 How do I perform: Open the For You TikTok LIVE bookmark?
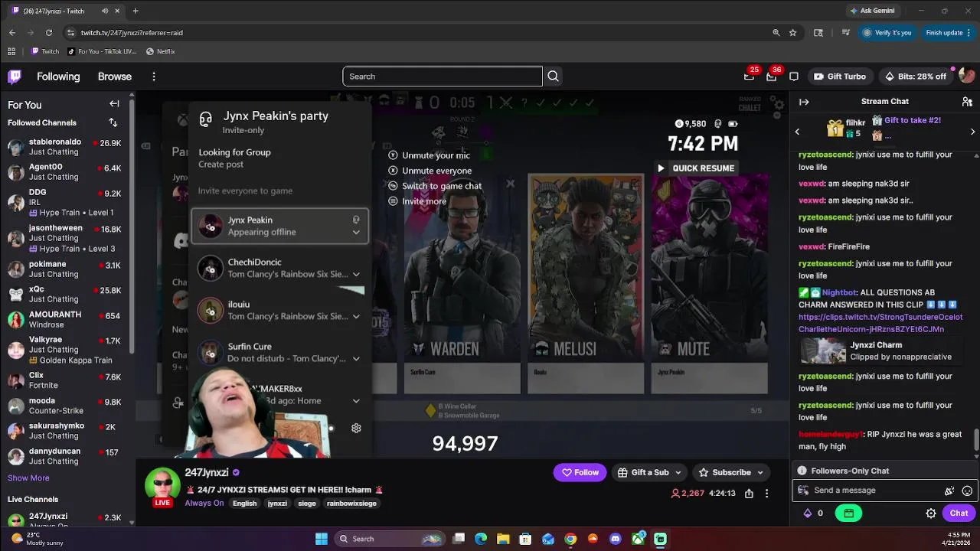pos(102,51)
